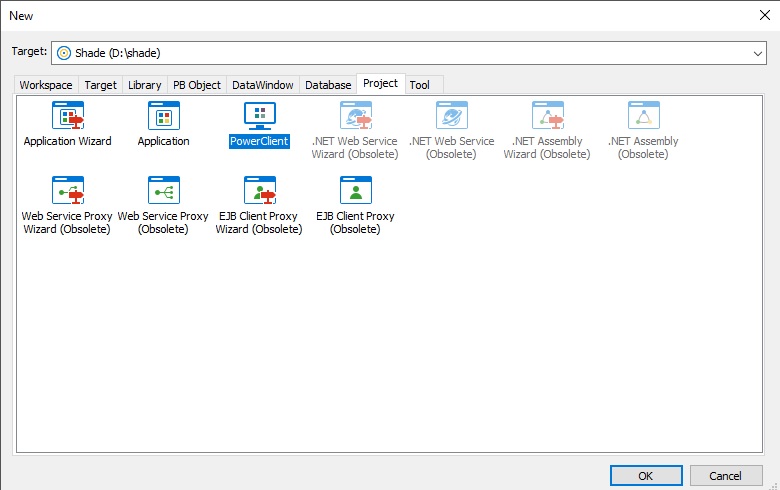The height and width of the screenshot is (490, 780).
Task: Confirm with the OK button
Action: pos(646,476)
